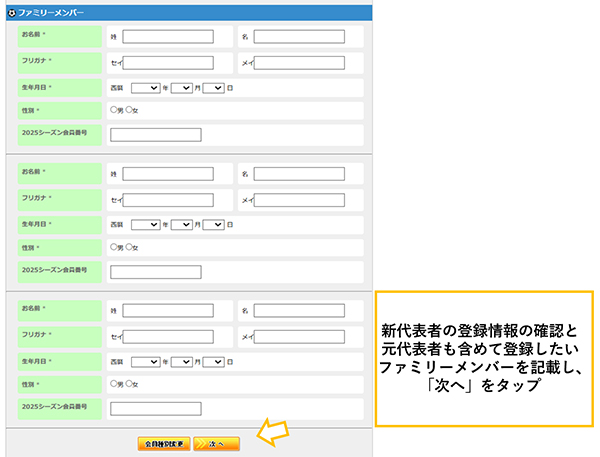Select 男 for the first family member
This screenshot has width=600, height=457.
[x=113, y=110]
